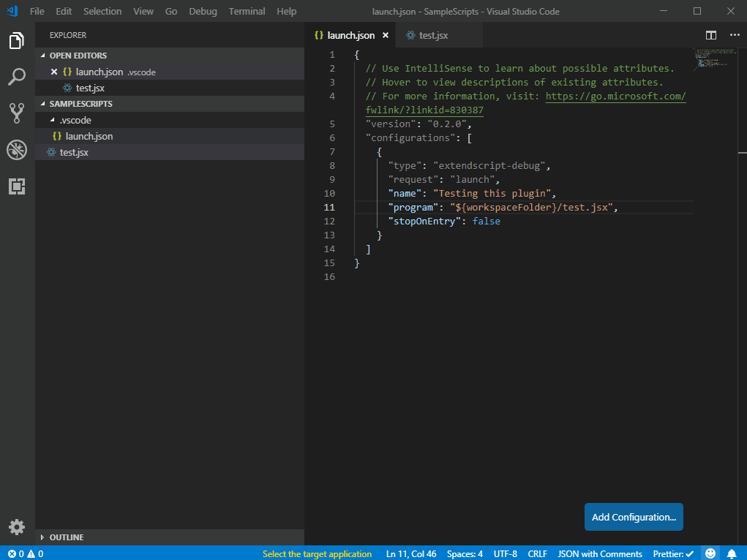Open the Terminal menu

coord(247,12)
